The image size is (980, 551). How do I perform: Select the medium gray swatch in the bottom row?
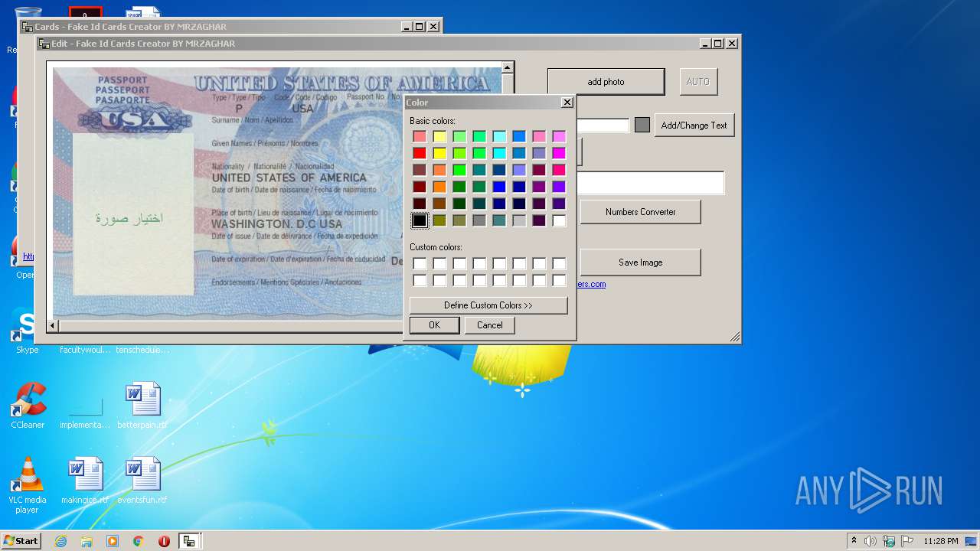(x=479, y=220)
